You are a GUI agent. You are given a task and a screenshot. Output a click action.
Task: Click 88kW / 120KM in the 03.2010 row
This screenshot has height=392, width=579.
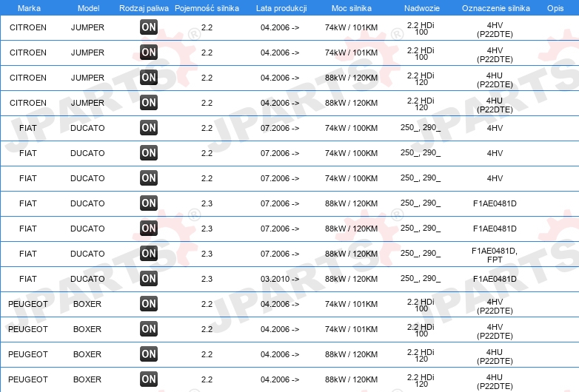click(351, 279)
